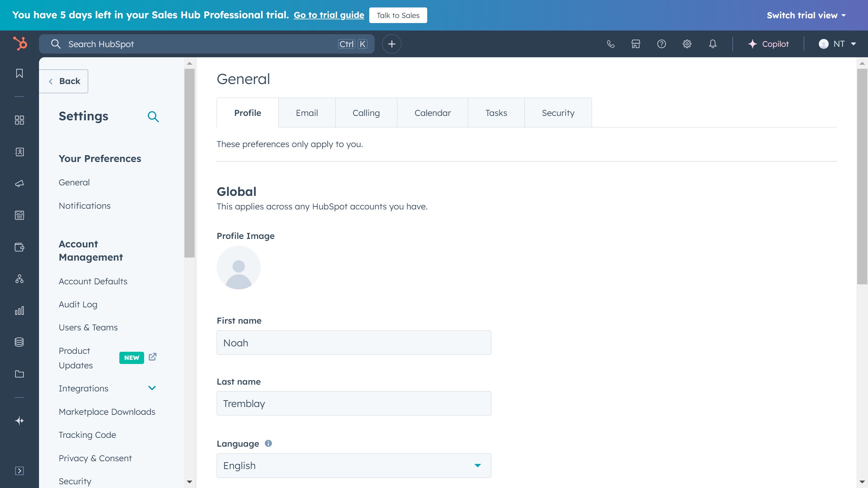Click the sidebar scrollbar down arrow
This screenshot has height=488, width=868.
(x=190, y=482)
